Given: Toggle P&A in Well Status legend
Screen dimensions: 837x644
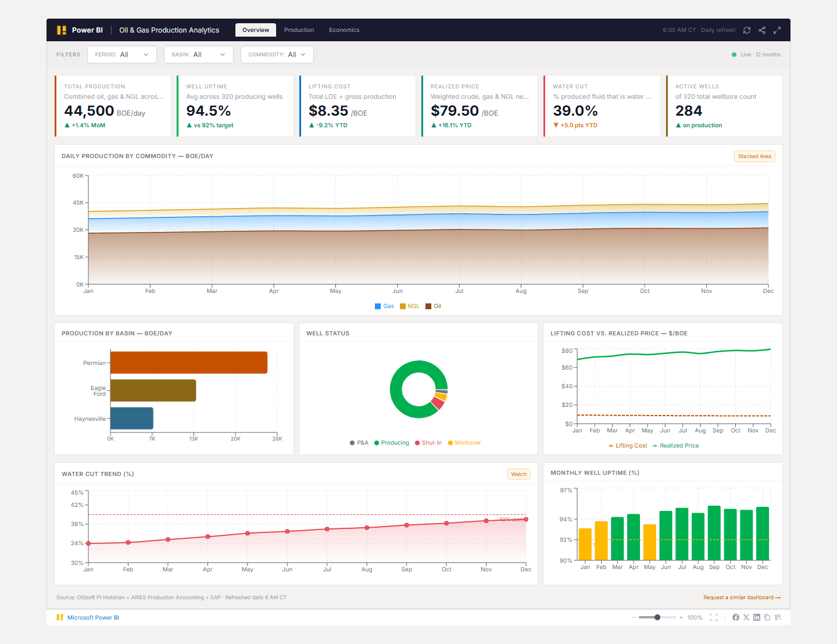Looking at the screenshot, I should pos(359,443).
